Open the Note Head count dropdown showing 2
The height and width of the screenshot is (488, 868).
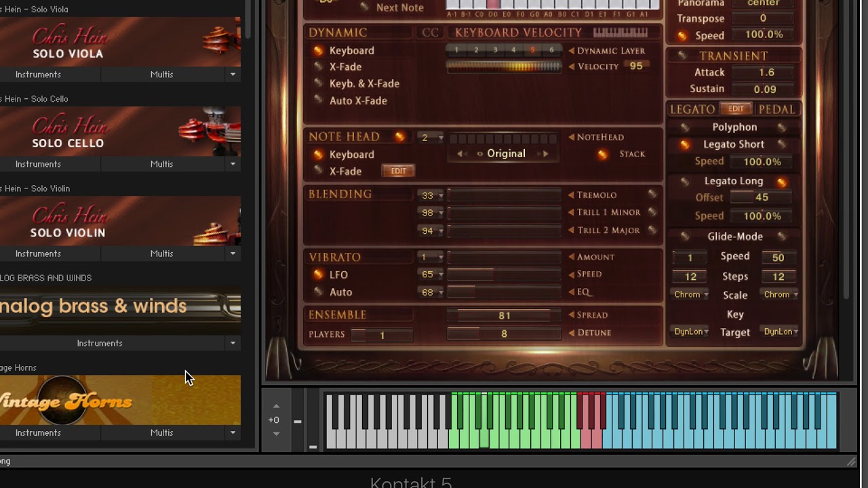(430, 138)
